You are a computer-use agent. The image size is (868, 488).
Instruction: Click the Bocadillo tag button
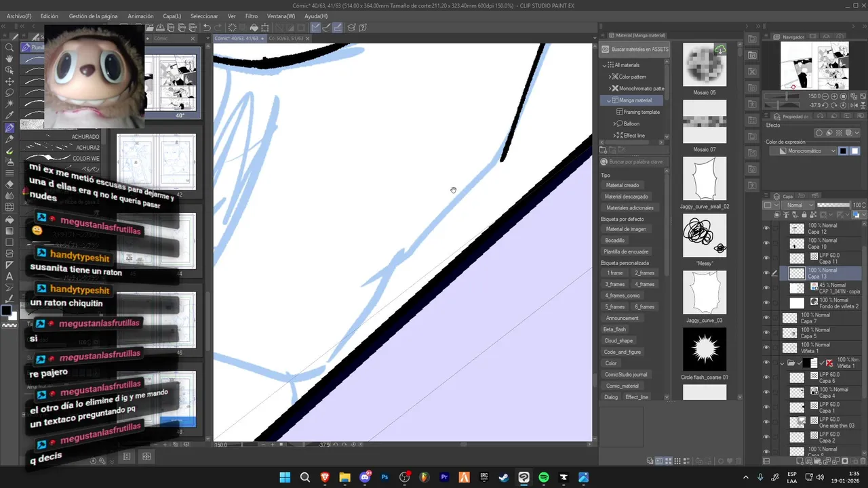point(614,241)
